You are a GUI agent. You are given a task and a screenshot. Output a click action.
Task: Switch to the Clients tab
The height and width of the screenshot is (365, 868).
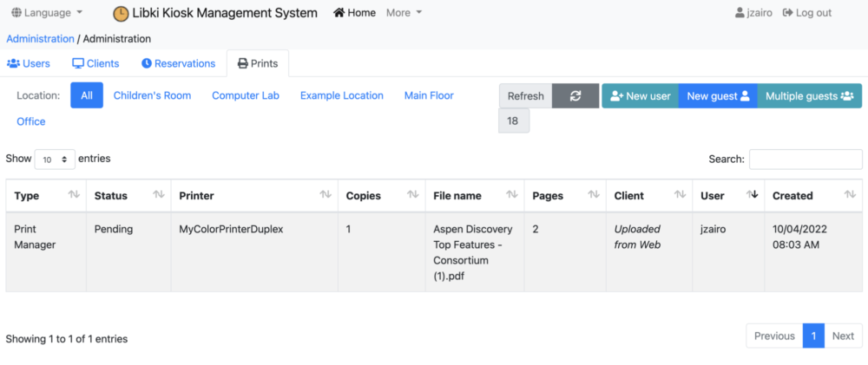[x=95, y=63]
